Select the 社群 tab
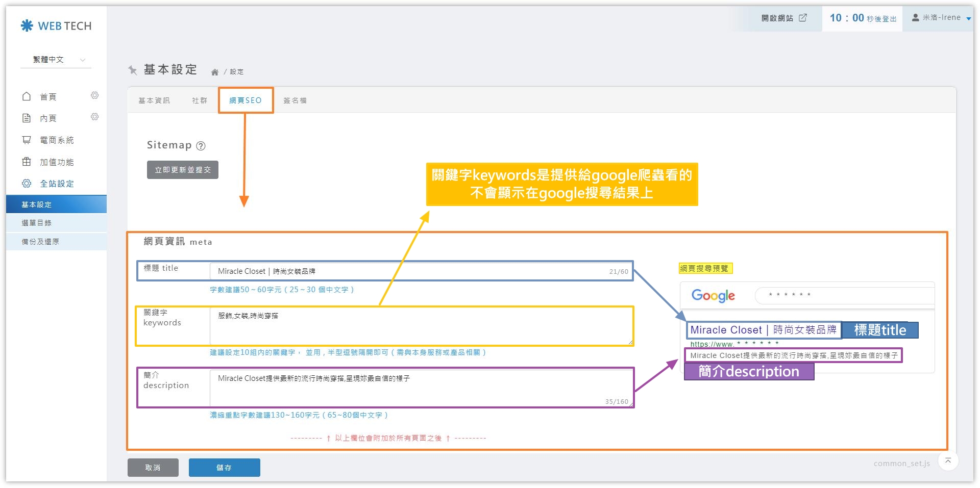 (x=200, y=100)
